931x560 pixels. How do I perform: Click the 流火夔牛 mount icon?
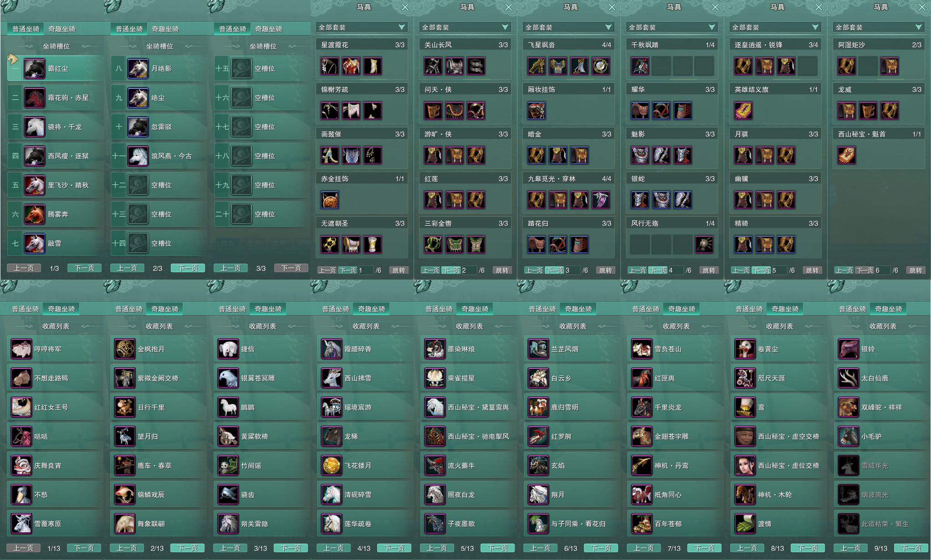[435, 466]
